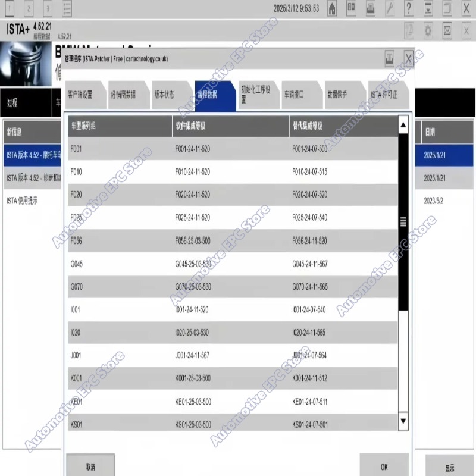
Task: Click the 日期 column header in main window
Action: (447, 131)
